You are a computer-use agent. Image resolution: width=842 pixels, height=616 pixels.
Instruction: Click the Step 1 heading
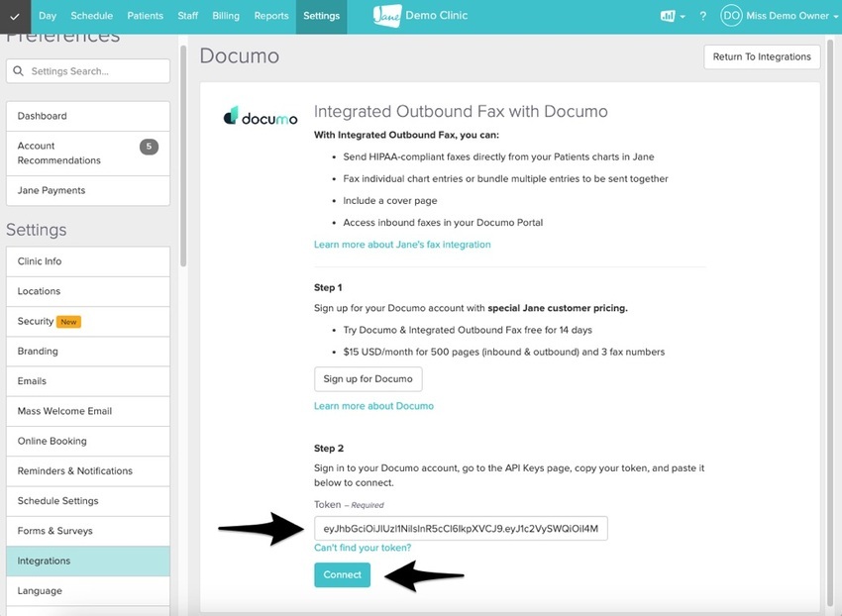[328, 287]
